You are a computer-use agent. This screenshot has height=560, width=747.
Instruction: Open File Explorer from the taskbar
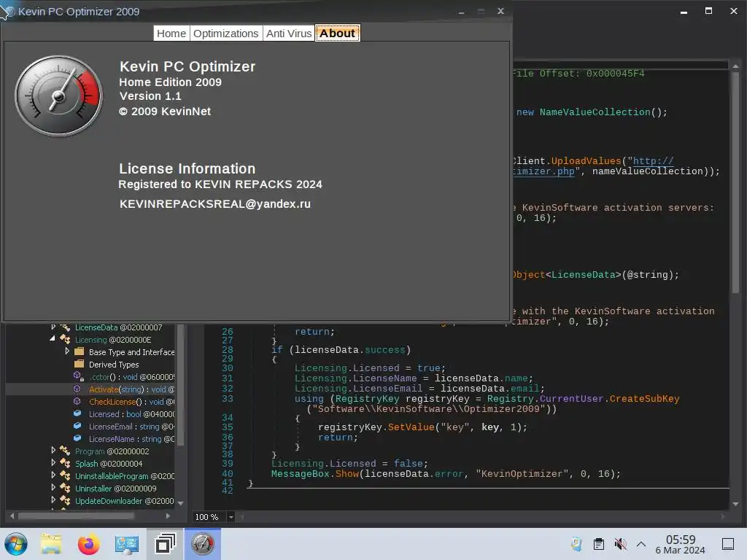coord(51,544)
